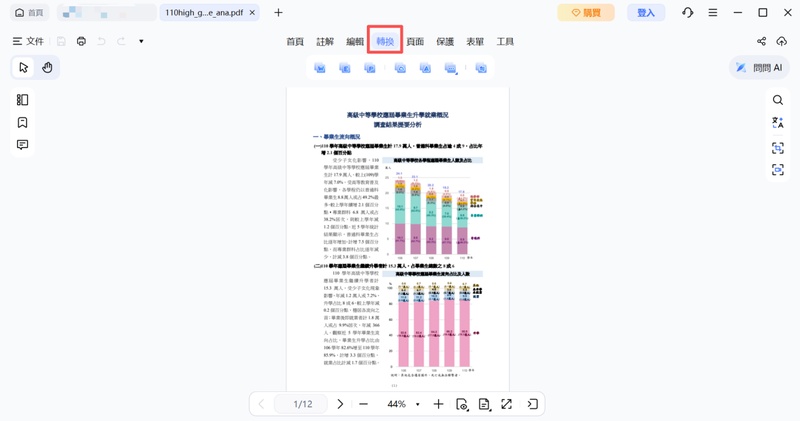The image size is (800, 421).
Task: Convert PDF to image icon
Action: tap(401, 68)
